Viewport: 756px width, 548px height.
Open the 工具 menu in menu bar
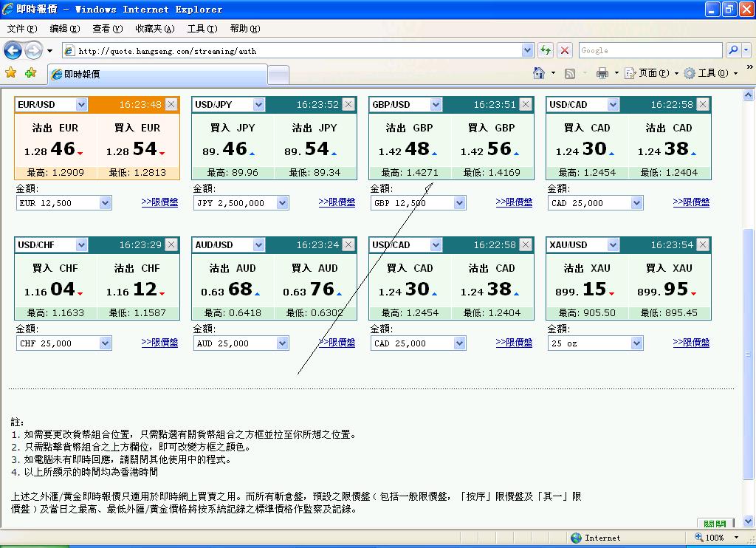tap(202, 29)
